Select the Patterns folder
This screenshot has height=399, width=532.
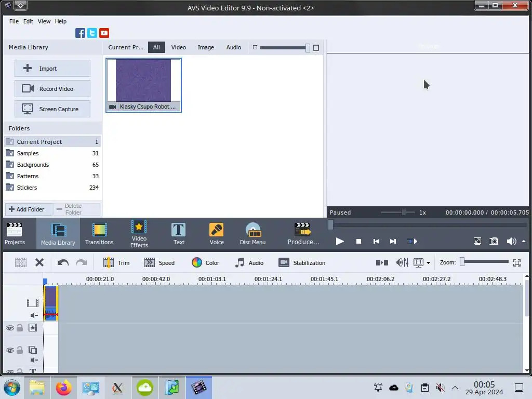point(52,176)
